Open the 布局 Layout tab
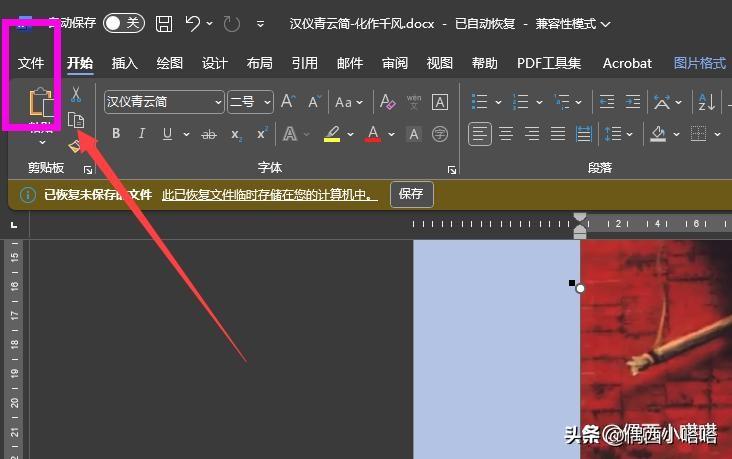 [x=260, y=63]
